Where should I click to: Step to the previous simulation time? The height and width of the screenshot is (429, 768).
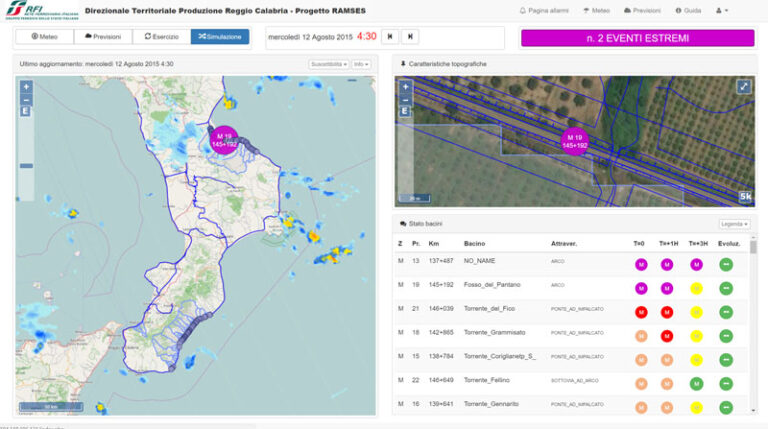pos(390,37)
